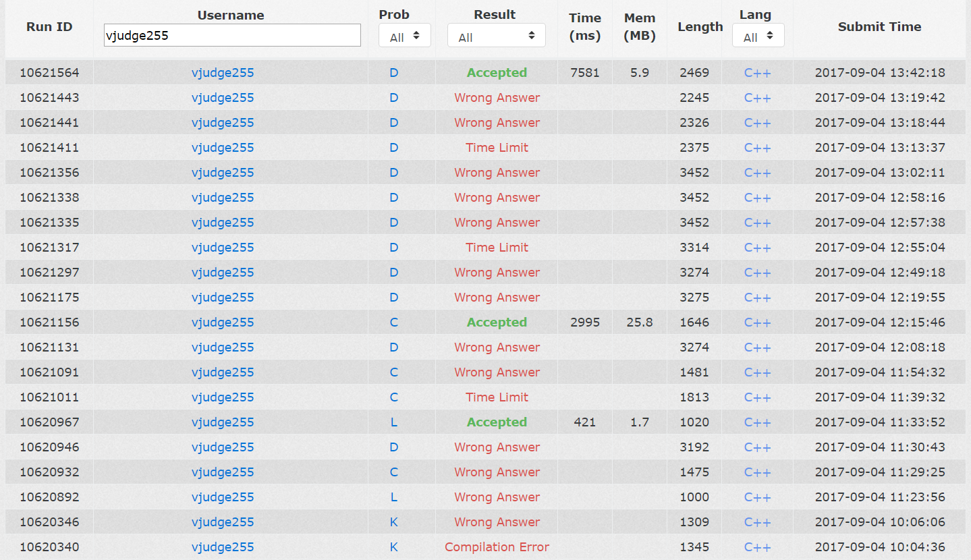Open vjudge255 profile for run 10621564

223,73
